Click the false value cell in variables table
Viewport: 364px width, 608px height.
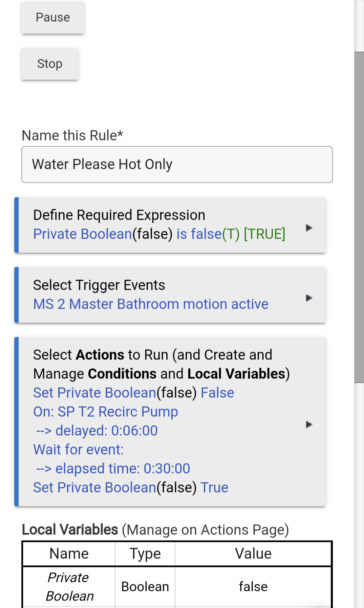click(253, 587)
